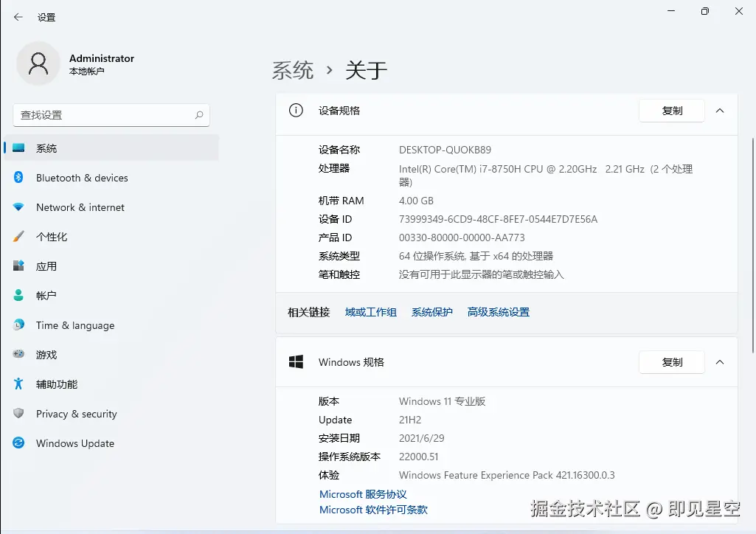Click the Administrator profile avatar
The height and width of the screenshot is (534, 756).
click(x=38, y=63)
